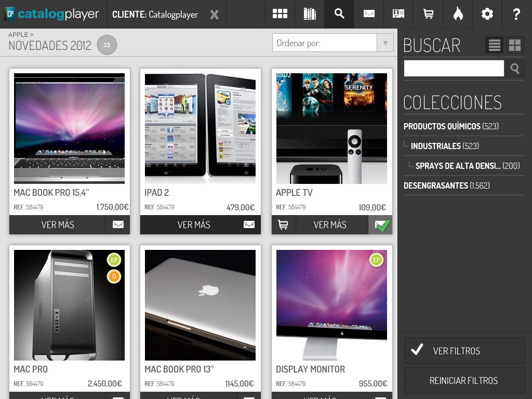Switch results to grid view

(x=515, y=45)
